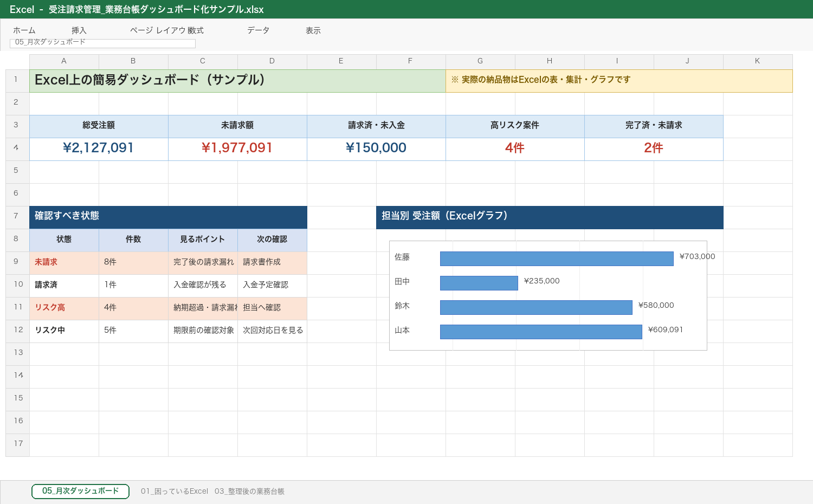Image resolution: width=813 pixels, height=504 pixels.
Task: Click the 完了済・未請求 label cell
Action: 654,126
